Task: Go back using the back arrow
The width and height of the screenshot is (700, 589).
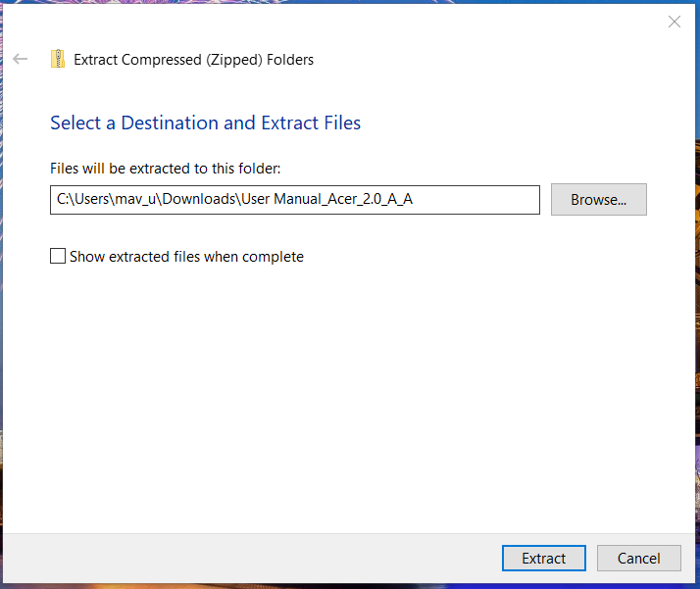Action: tap(21, 60)
